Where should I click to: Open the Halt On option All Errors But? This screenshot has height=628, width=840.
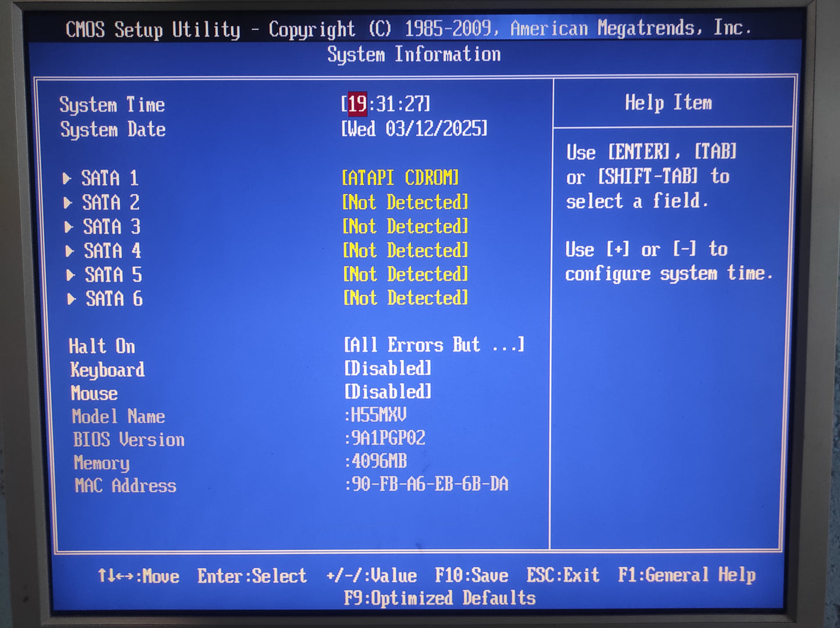pyautogui.click(x=434, y=345)
